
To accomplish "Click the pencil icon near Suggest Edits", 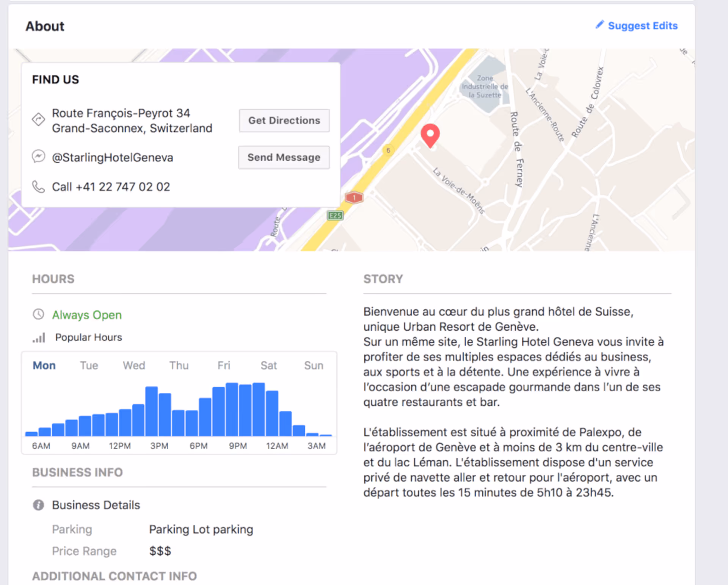I will point(599,25).
